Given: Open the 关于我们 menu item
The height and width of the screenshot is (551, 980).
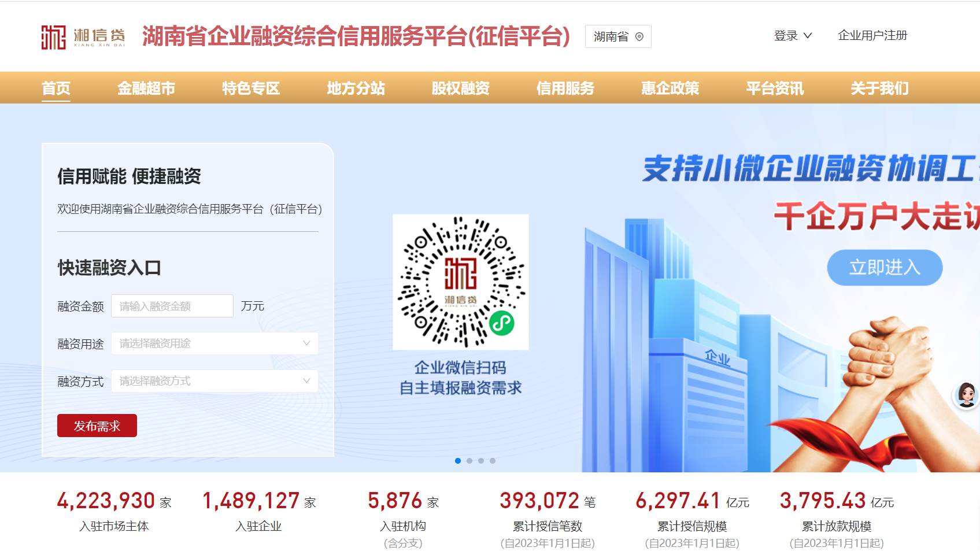Looking at the screenshot, I should click(879, 88).
